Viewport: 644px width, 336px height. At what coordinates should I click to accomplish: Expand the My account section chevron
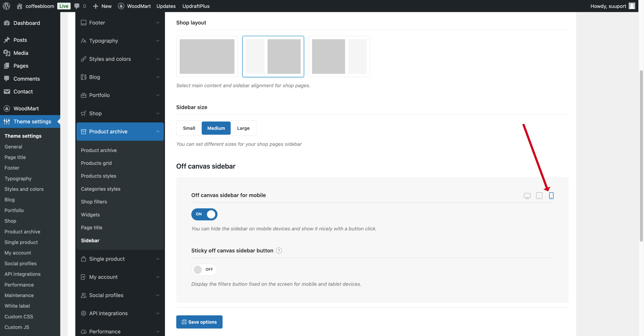pos(158,277)
